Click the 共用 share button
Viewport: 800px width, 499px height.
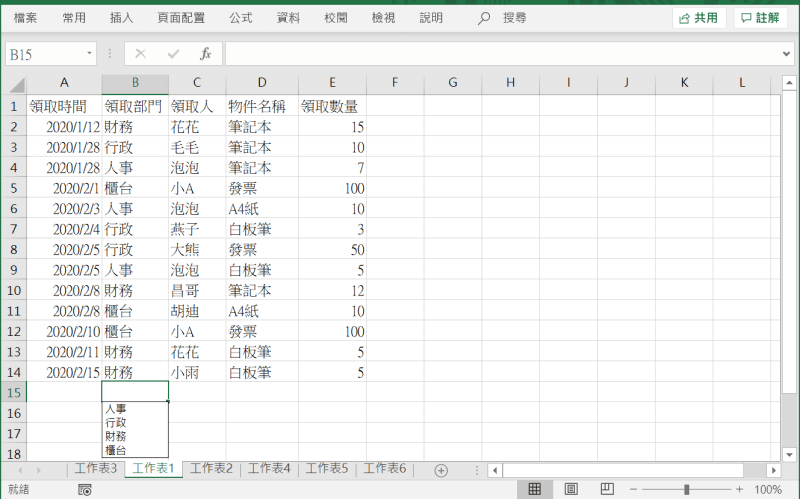click(x=698, y=18)
